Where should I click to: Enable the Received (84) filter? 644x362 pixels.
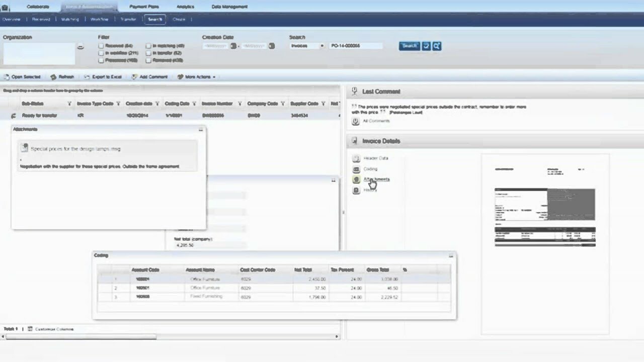[x=101, y=45]
